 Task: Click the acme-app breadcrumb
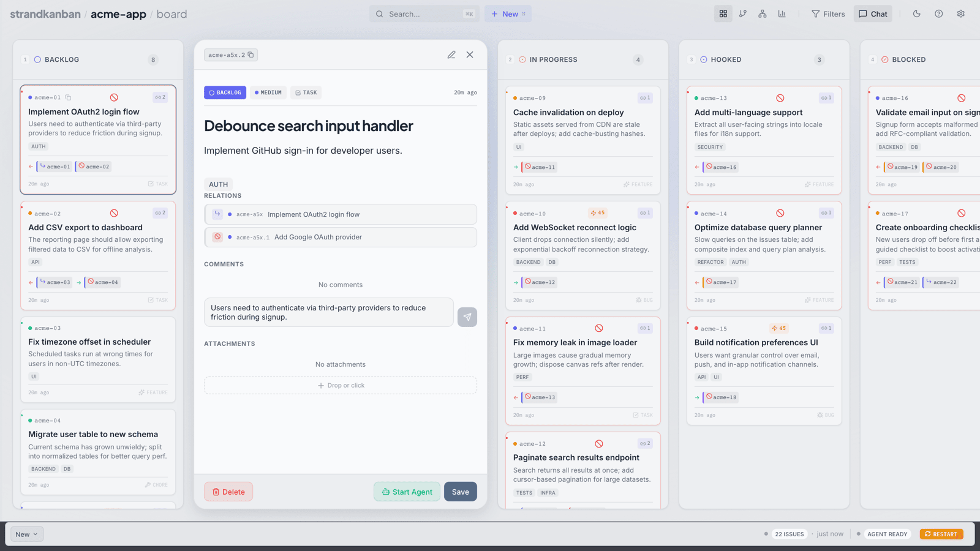tap(118, 14)
